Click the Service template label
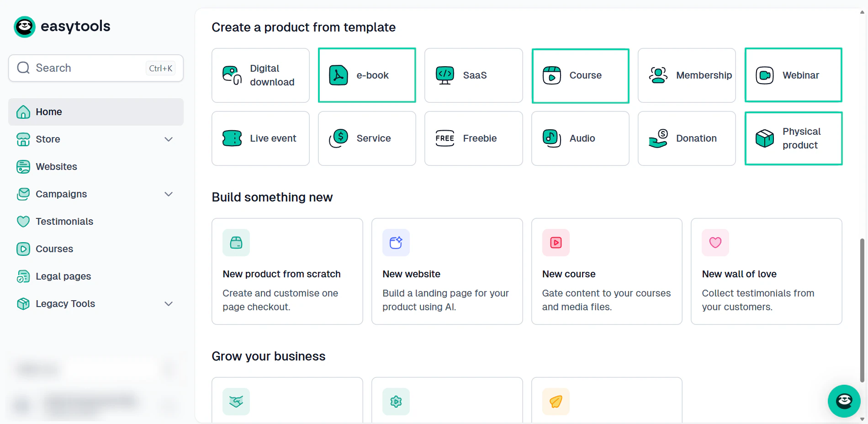Screen dimensions: 868x424 [x=374, y=138]
